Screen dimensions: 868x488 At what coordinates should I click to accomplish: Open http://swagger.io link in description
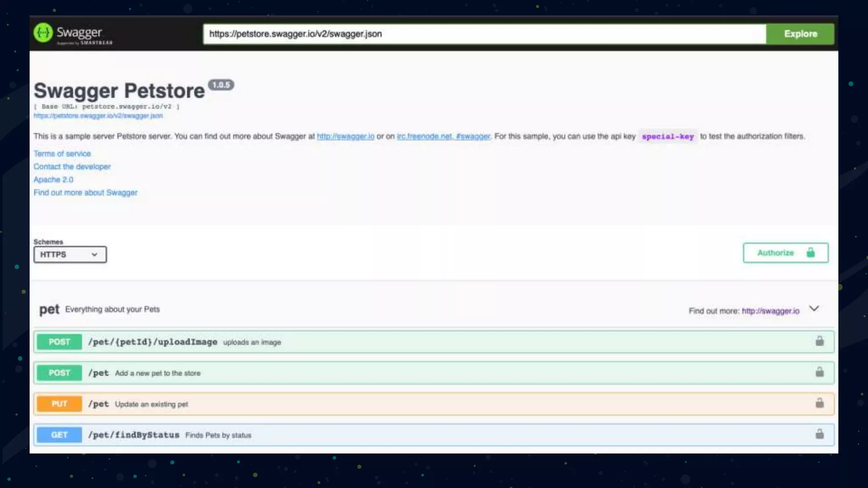tap(345, 136)
